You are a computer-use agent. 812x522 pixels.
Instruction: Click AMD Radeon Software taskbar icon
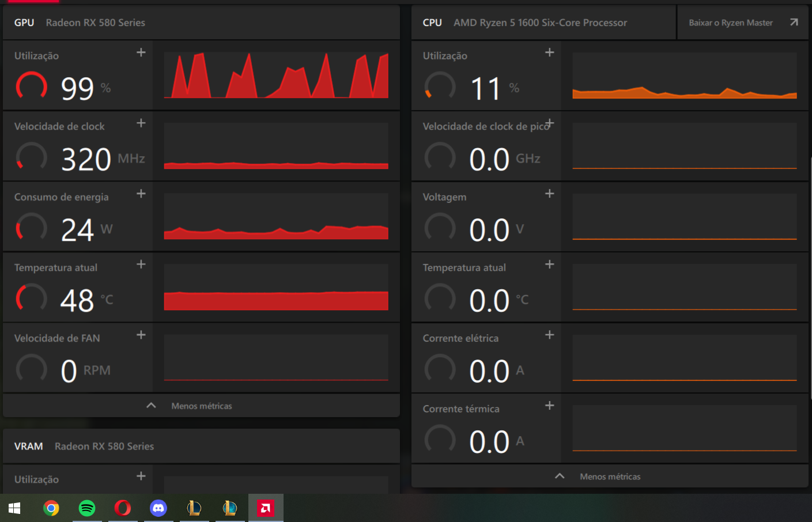[266, 508]
